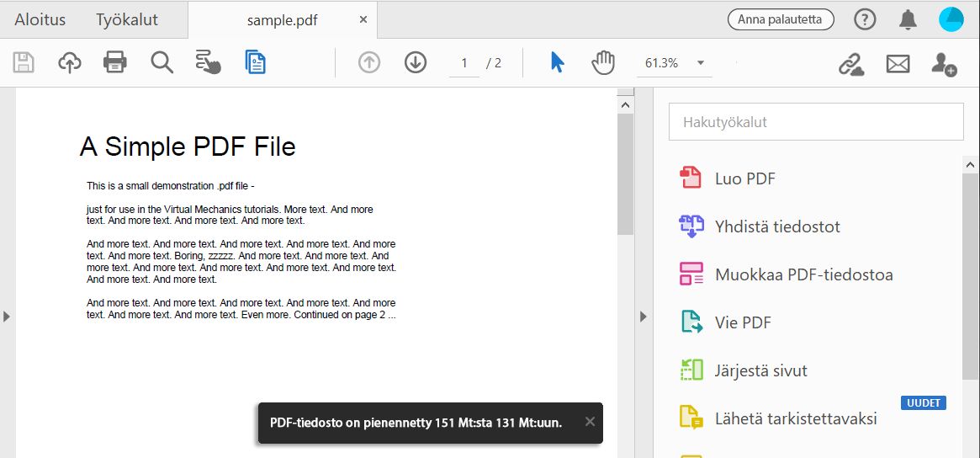Click the blue document pages toolbar icon
Viewport: 980px width, 458px height.
point(256,62)
